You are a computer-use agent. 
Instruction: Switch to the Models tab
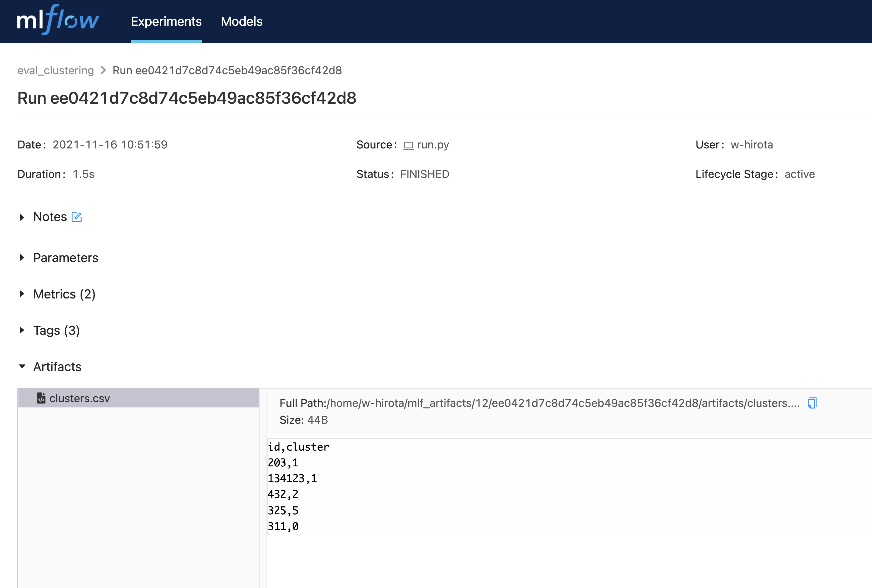[x=241, y=21]
